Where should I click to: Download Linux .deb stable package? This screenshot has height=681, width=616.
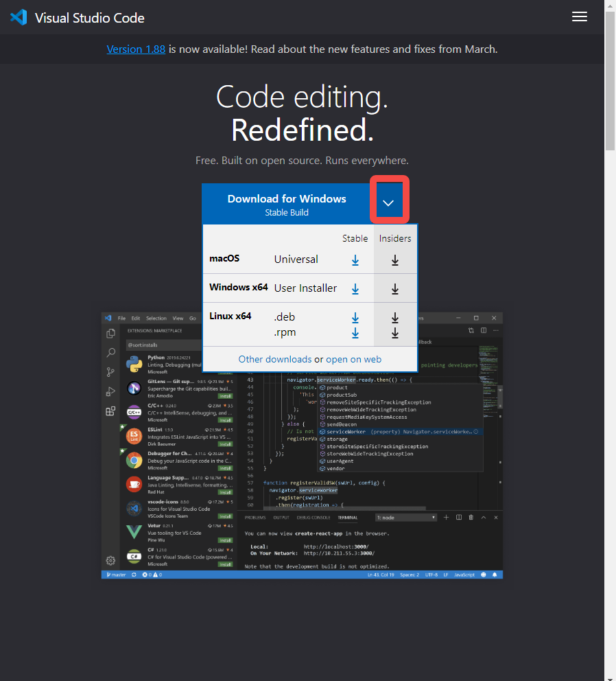355,318
